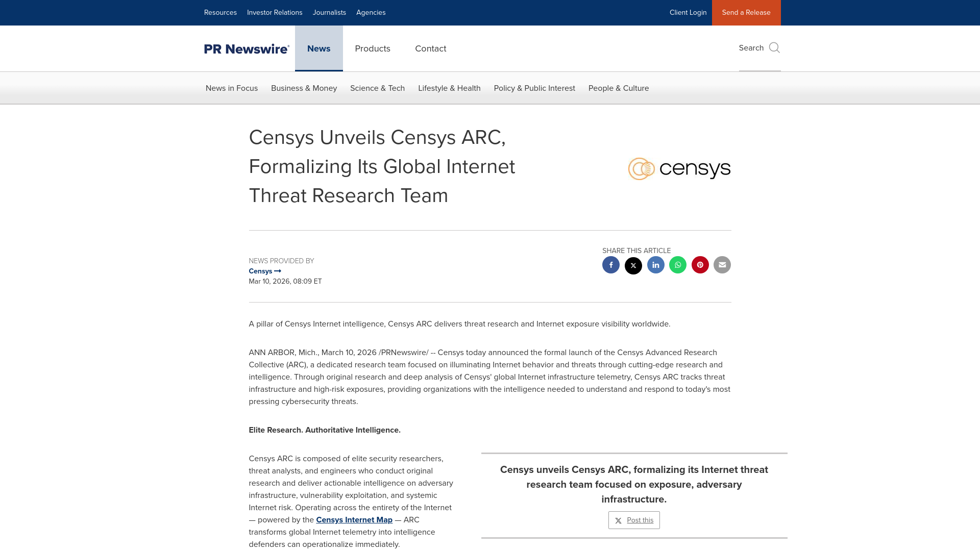
Task: Click the PR Newswire logo
Action: [x=247, y=48]
